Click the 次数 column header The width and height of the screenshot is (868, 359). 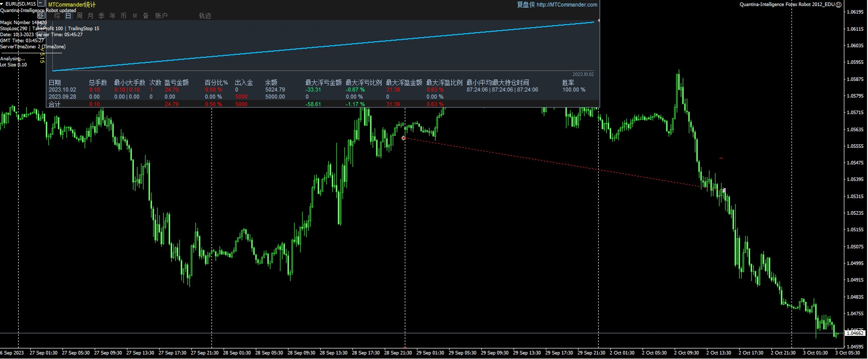click(x=156, y=82)
